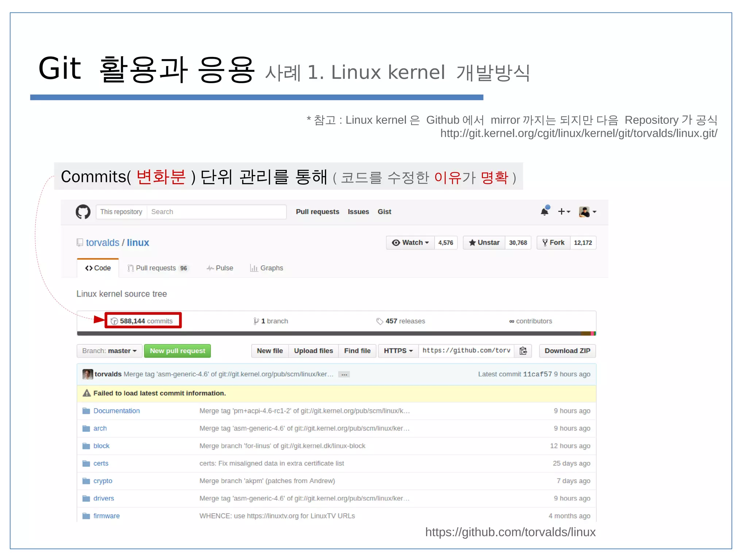Click the repository Search input field
The height and width of the screenshot is (560, 747).
(216, 212)
